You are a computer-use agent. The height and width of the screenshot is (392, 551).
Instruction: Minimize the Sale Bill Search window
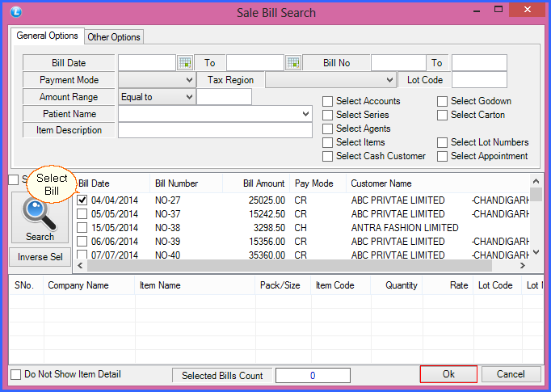477,11
